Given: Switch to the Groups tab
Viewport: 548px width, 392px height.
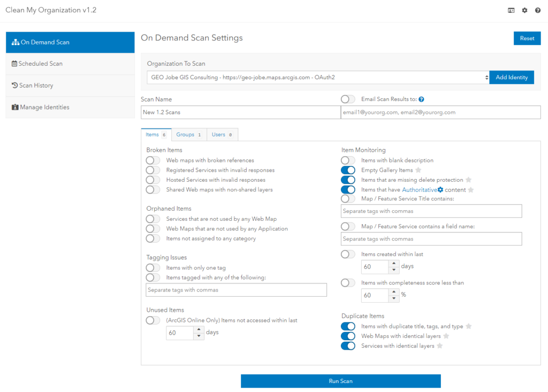Looking at the screenshot, I should coord(188,135).
